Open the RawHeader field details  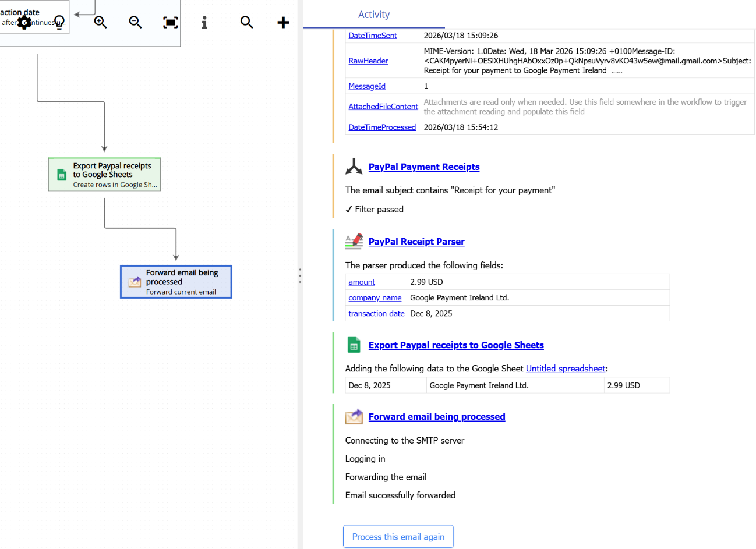(x=368, y=61)
